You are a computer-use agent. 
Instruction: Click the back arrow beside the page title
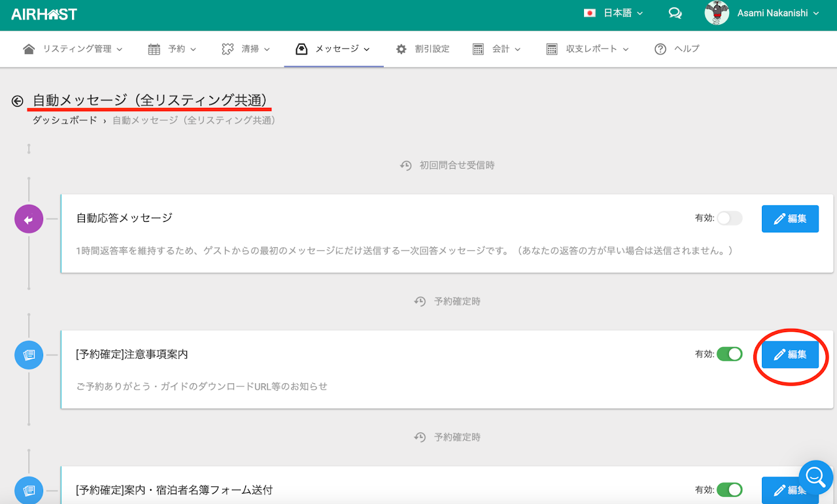coord(18,101)
